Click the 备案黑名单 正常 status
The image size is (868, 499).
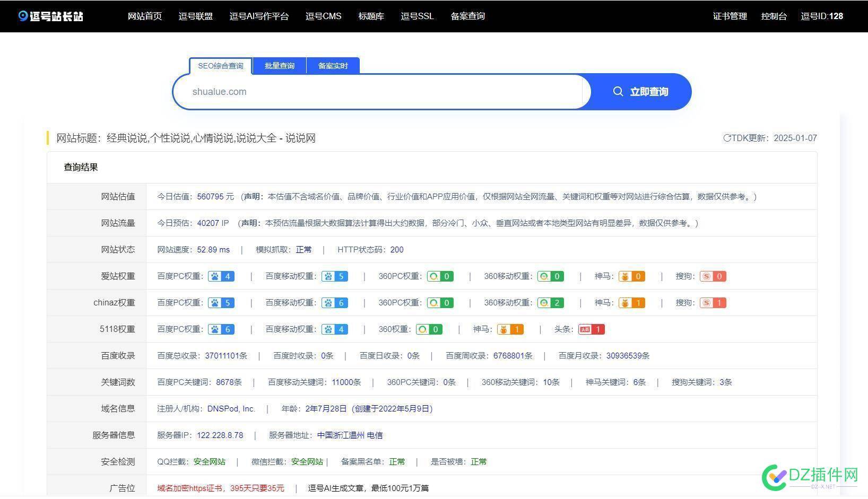[x=397, y=462]
